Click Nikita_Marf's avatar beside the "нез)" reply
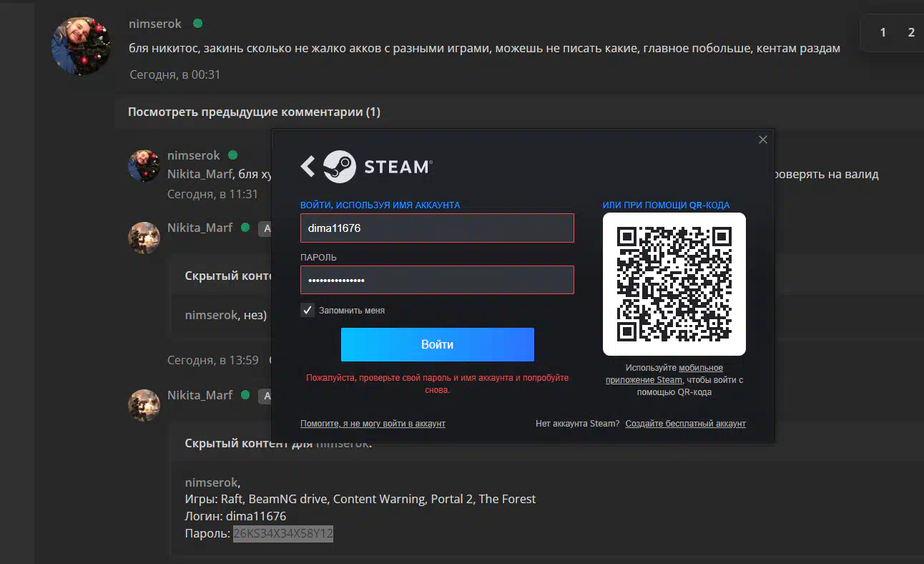924x564 pixels. [x=144, y=238]
